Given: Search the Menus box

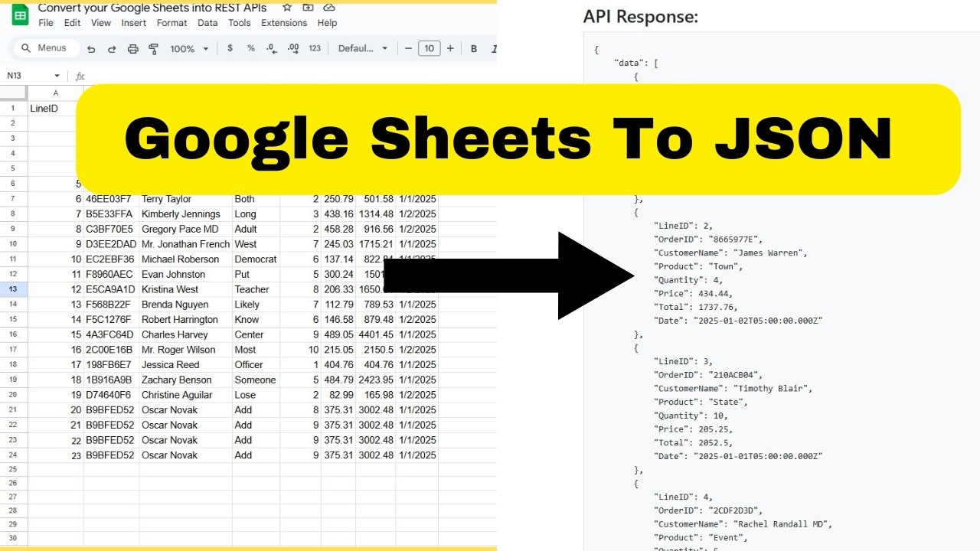Looking at the screenshot, I should (x=45, y=48).
